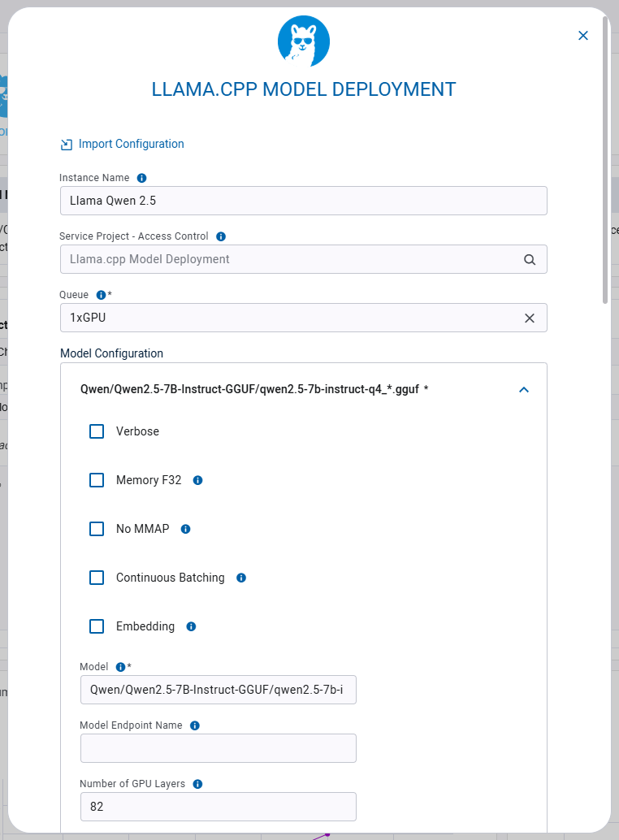This screenshot has height=840, width=619.
Task: Toggle the No MMAP checkbox
Action: pos(97,529)
